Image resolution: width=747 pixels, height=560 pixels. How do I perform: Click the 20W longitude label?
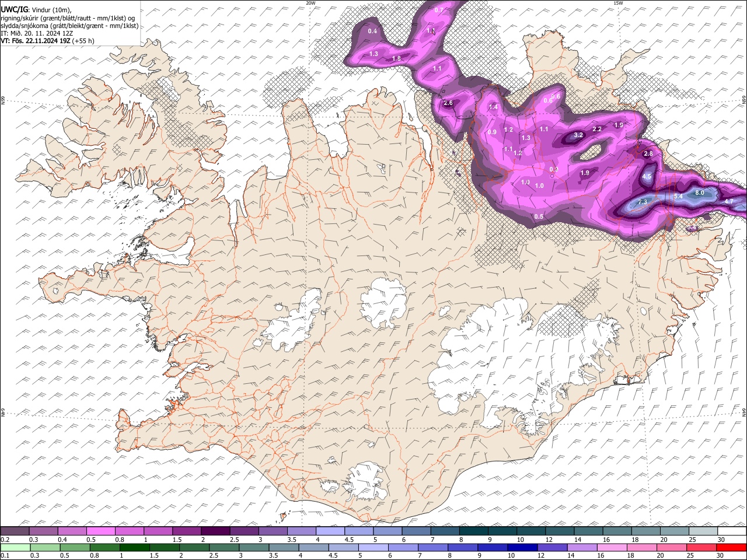310,3
